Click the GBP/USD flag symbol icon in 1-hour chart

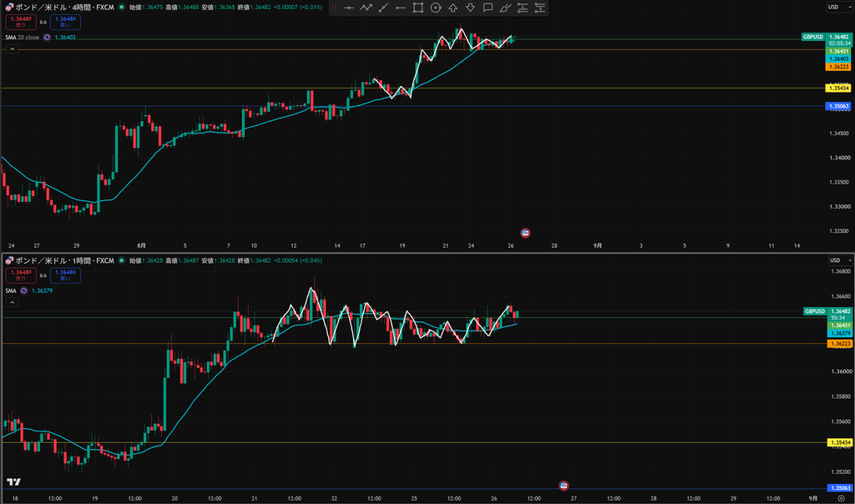coord(9,260)
